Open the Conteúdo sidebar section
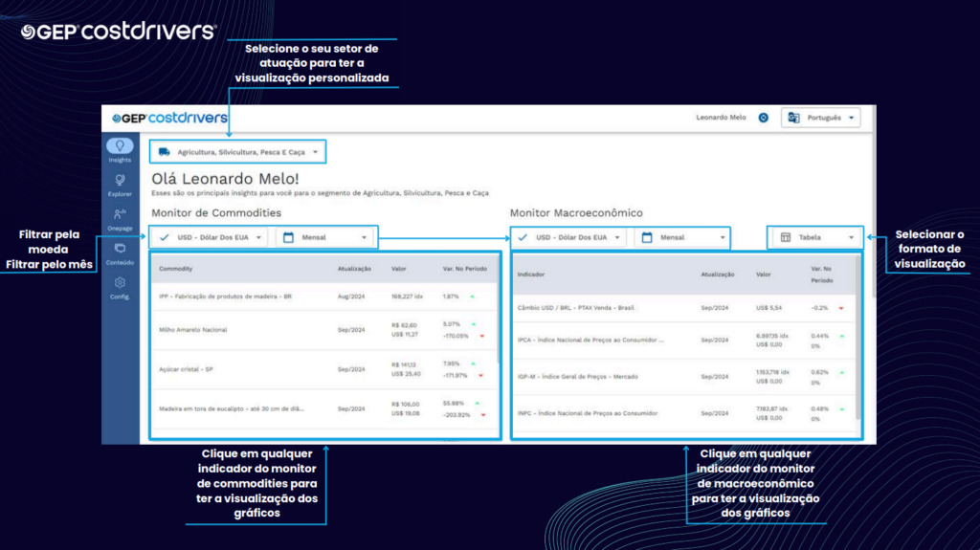Screen dimensions: 980x550 120,253
